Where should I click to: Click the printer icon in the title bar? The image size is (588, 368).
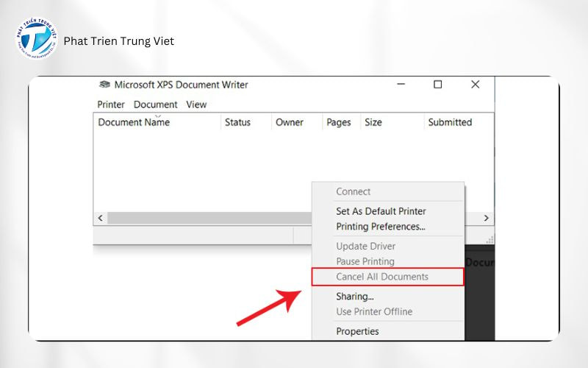[104, 85]
